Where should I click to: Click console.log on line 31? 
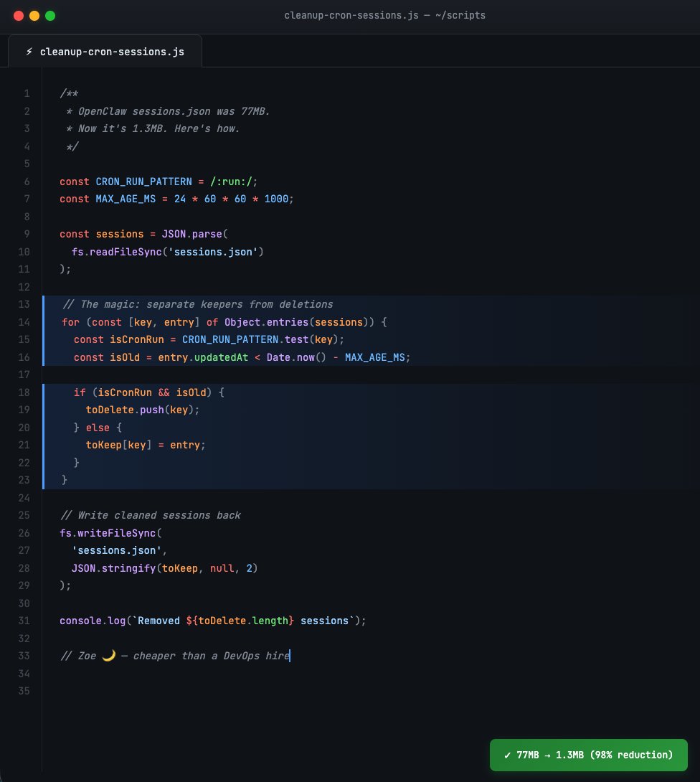93,621
